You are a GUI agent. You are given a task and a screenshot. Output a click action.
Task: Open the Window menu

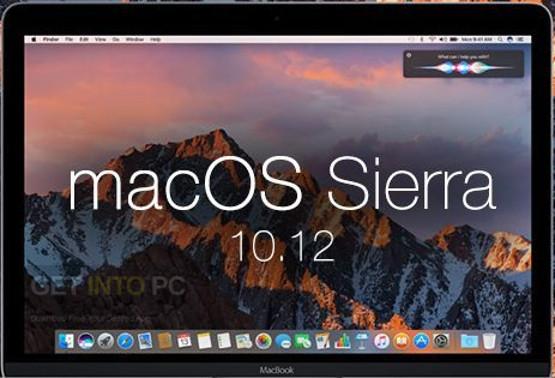[135, 40]
